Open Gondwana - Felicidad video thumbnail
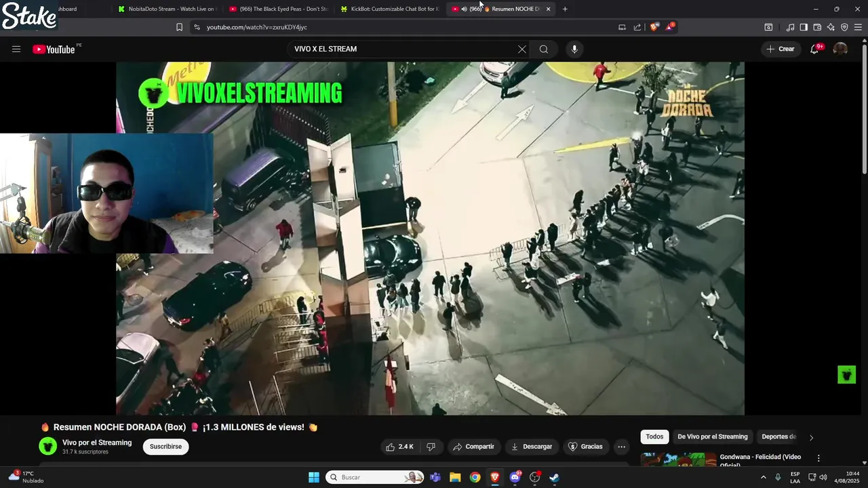This screenshot has width=868, height=488. coord(679,460)
